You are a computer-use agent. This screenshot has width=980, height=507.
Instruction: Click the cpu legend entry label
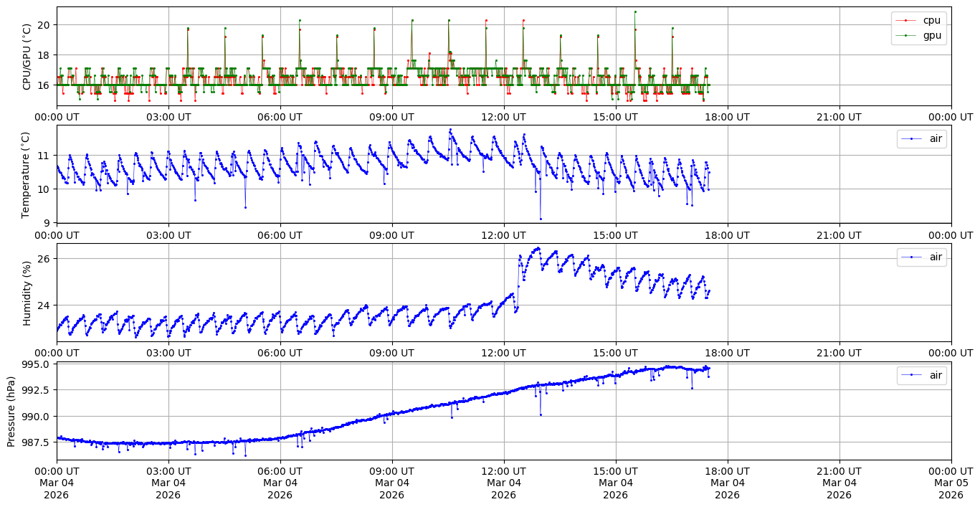pyautogui.click(x=931, y=20)
